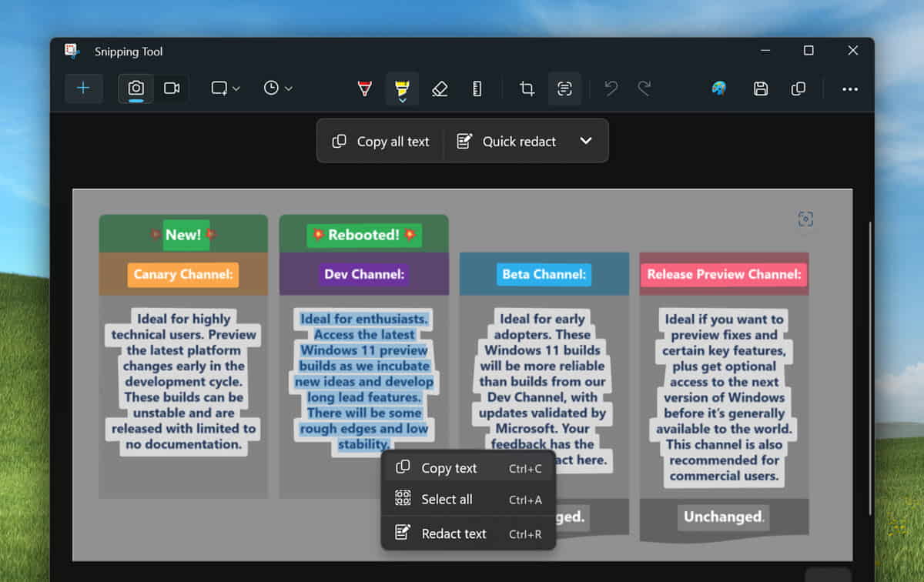Choose Select all from the context menu
Screen dimensions: 924x582
468,500
